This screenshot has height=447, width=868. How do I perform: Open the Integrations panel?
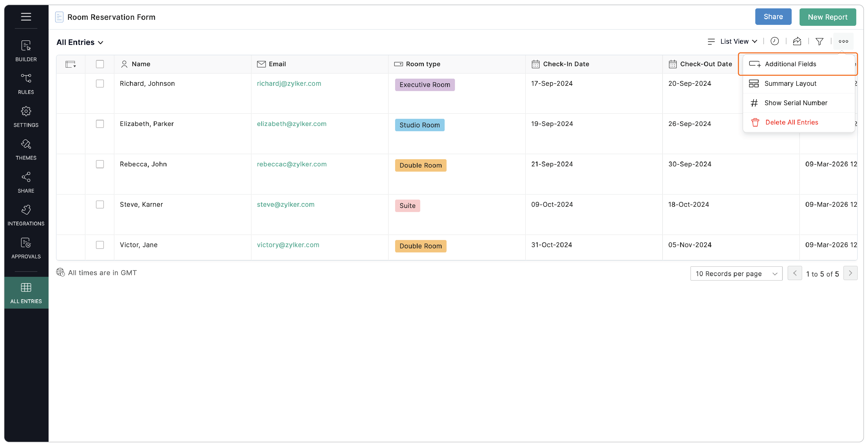pyautogui.click(x=26, y=215)
